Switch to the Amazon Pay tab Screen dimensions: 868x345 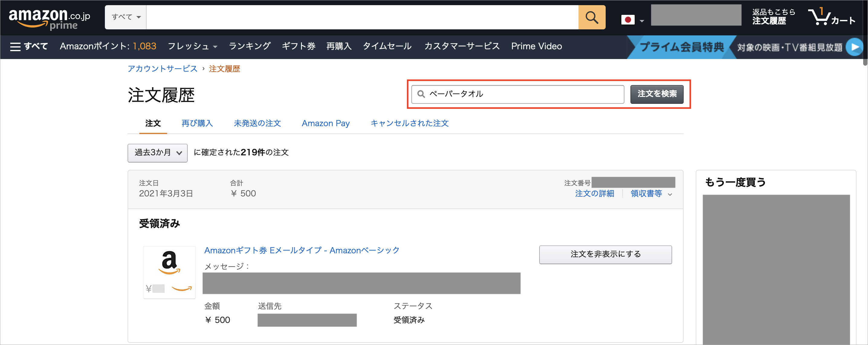coord(325,123)
